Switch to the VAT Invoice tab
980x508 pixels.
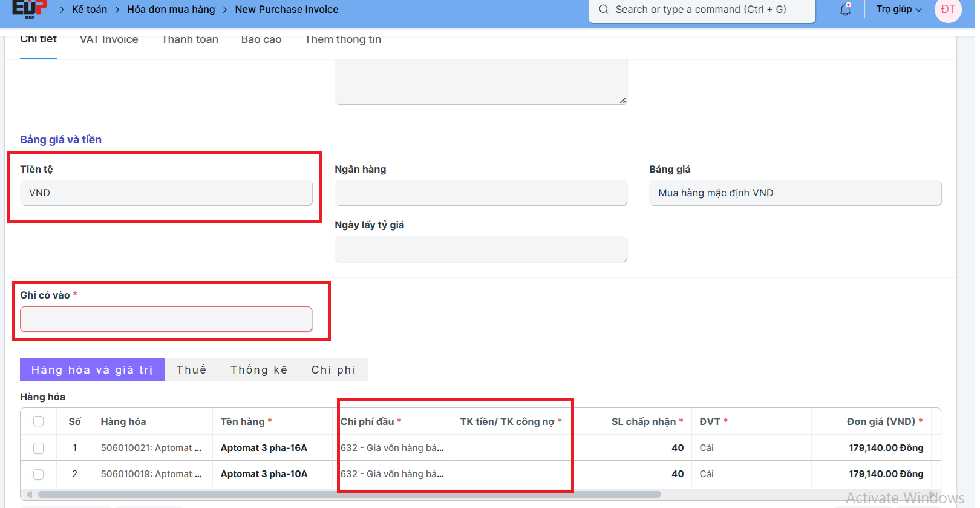click(x=109, y=39)
